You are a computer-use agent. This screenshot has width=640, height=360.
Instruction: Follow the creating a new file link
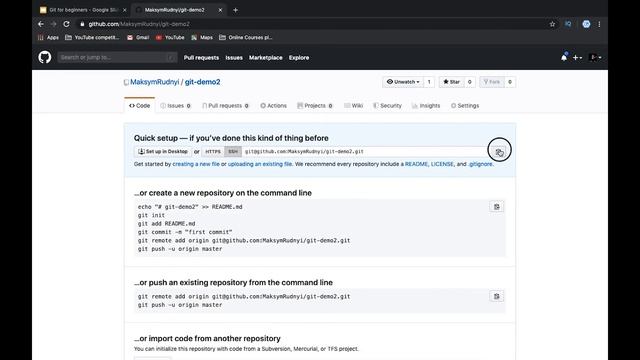tap(196, 164)
